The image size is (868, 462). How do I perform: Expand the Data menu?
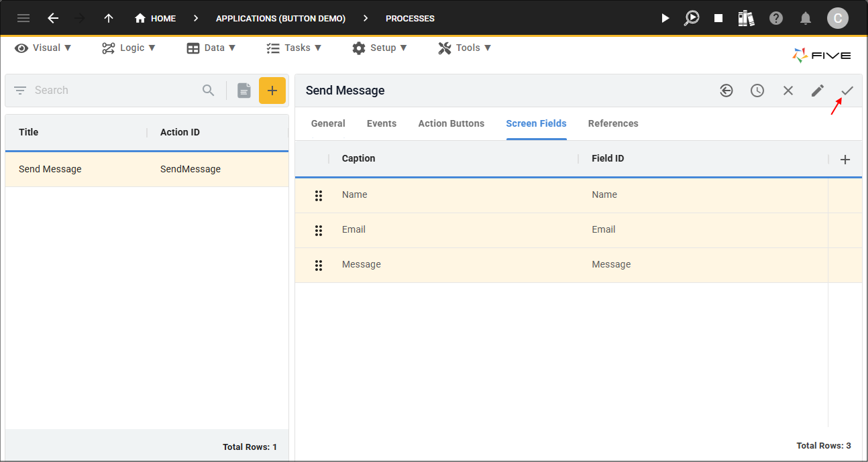point(211,48)
